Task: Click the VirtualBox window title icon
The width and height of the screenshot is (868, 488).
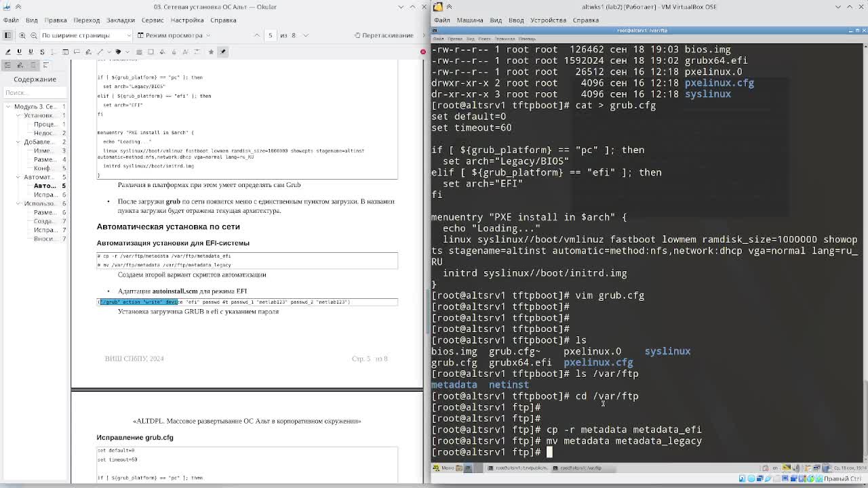Action: point(438,7)
